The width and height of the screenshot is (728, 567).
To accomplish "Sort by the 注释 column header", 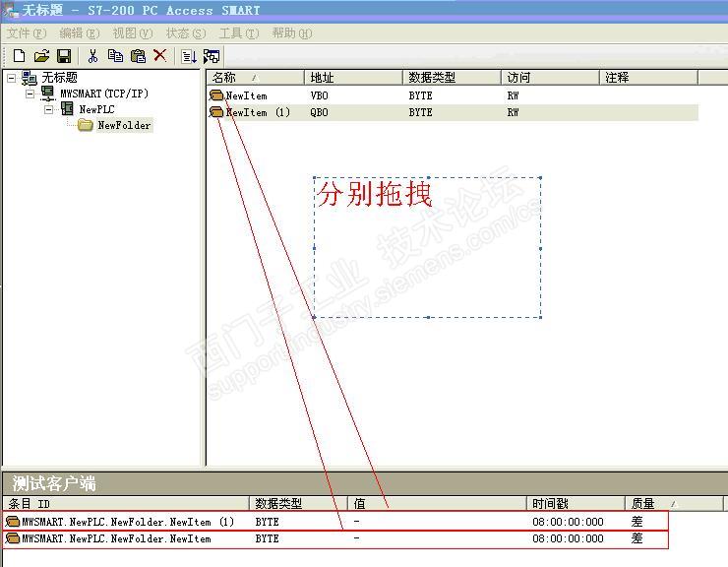I will pos(648,77).
